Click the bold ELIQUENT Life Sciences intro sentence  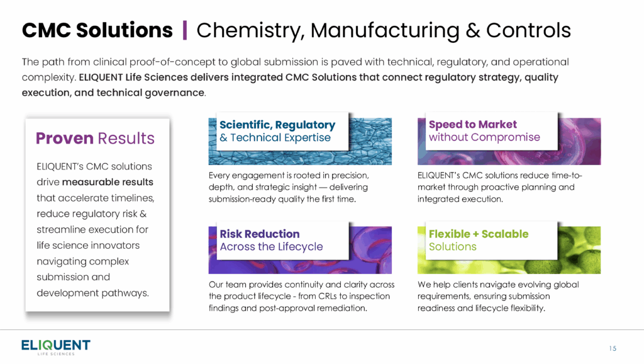pos(290,85)
